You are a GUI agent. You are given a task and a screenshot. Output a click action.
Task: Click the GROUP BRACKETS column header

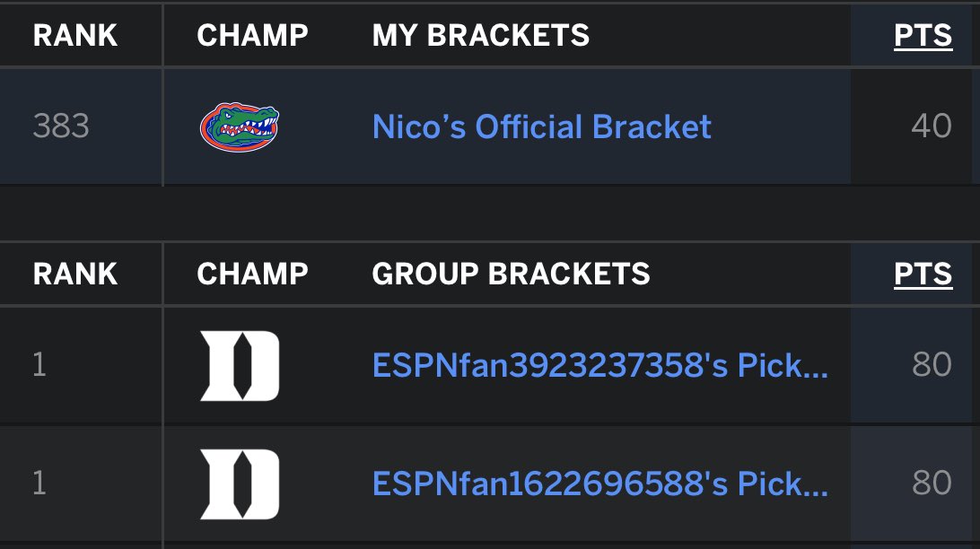pyautogui.click(x=511, y=273)
